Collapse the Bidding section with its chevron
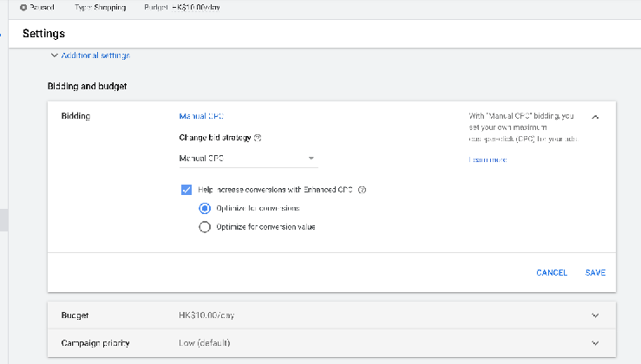This screenshot has height=364, width=641. (x=595, y=116)
